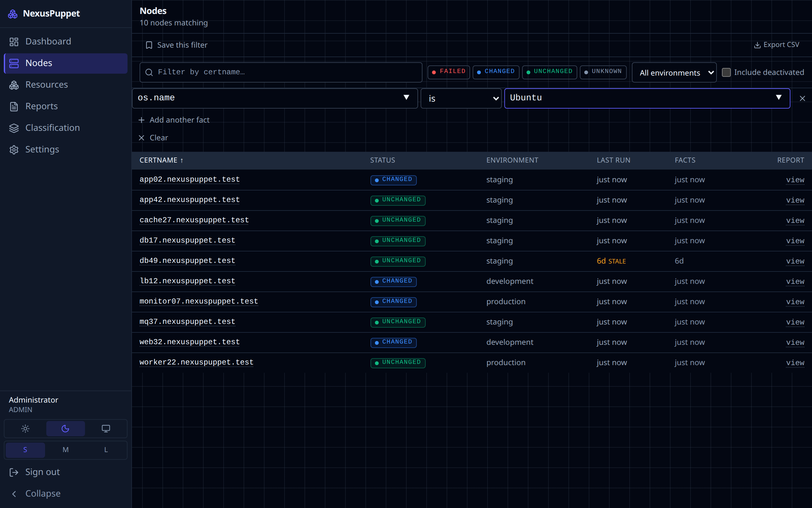The image size is (812, 508).
Task: Switch to light theme with sun icon
Action: tap(25, 429)
